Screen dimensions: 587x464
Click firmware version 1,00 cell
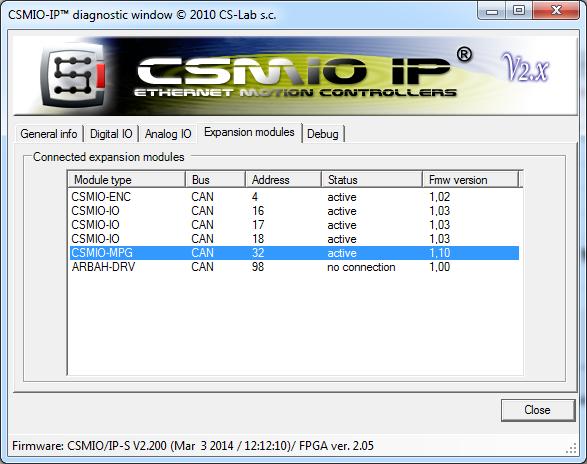tap(440, 267)
